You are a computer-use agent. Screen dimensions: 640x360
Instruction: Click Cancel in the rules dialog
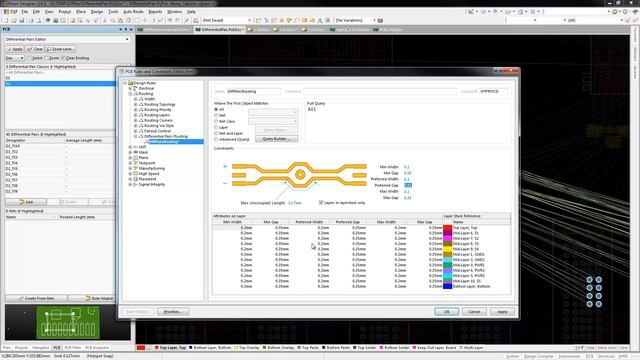[x=474, y=311]
